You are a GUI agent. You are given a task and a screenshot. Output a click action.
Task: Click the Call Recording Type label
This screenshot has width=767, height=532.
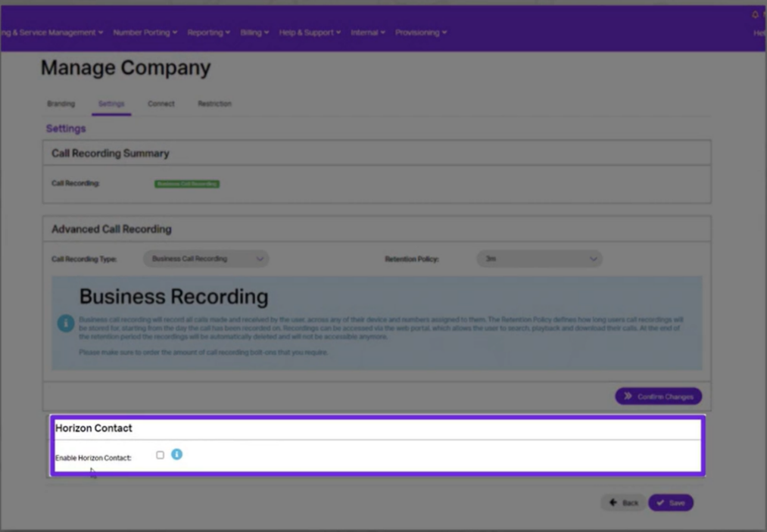(x=84, y=259)
